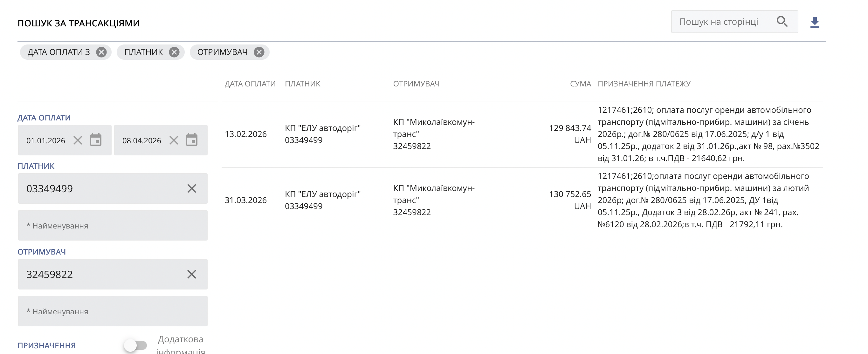Open calendar for end date 08.04.2026
Viewport: 868px width, 354px height.
pos(192,140)
